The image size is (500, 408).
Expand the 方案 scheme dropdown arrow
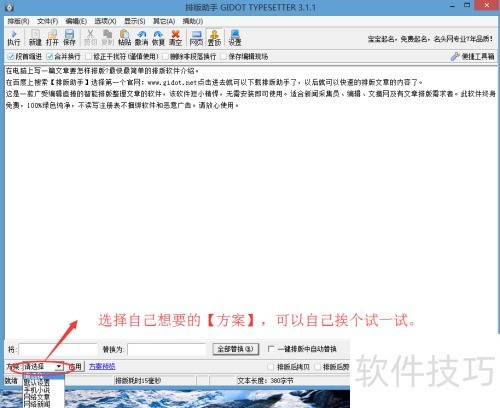[59, 367]
